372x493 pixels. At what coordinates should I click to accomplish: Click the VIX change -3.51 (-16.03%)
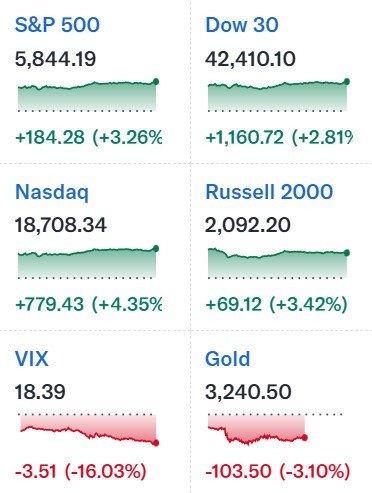point(81,471)
